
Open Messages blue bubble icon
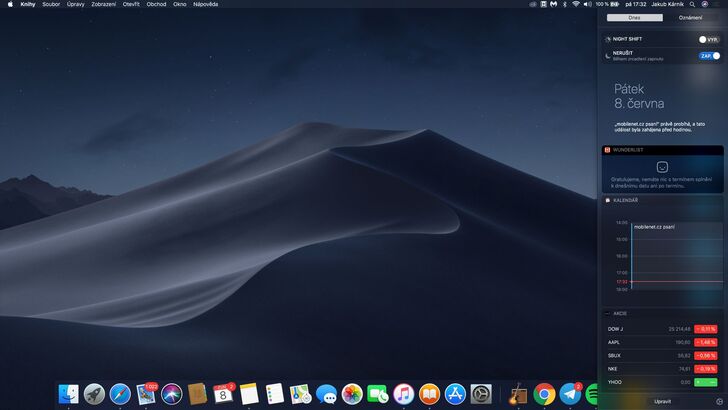326,394
